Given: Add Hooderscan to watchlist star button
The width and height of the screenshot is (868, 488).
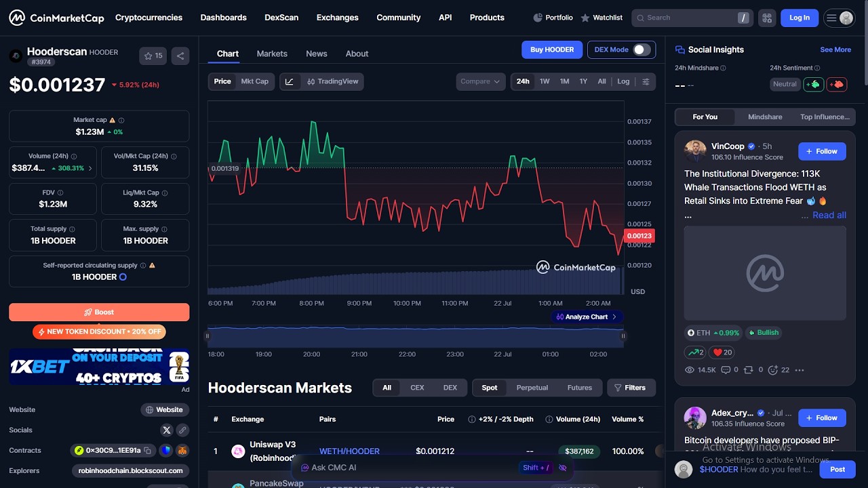Looking at the screenshot, I should (153, 56).
